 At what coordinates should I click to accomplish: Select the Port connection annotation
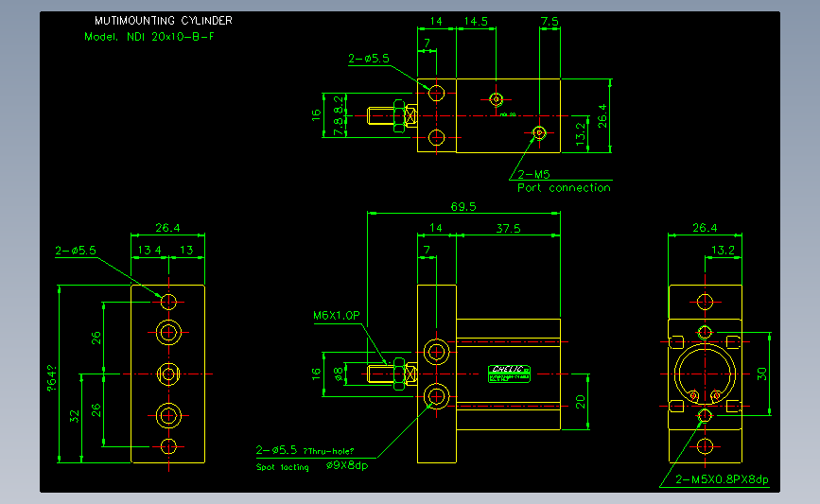coord(564,187)
